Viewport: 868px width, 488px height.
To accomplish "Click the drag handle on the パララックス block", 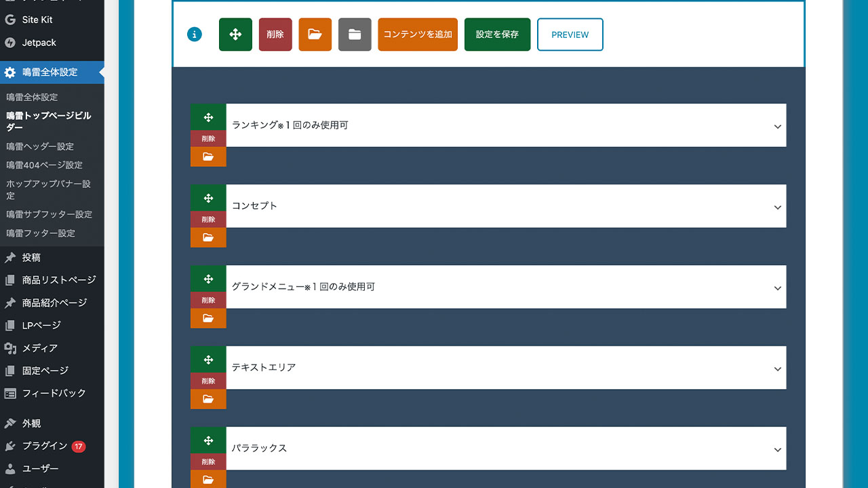I will pos(208,439).
